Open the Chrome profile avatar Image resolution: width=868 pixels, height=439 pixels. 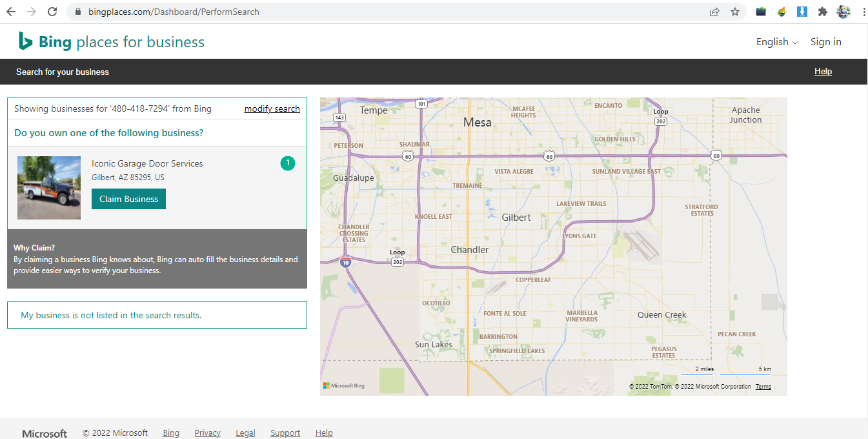click(x=843, y=12)
